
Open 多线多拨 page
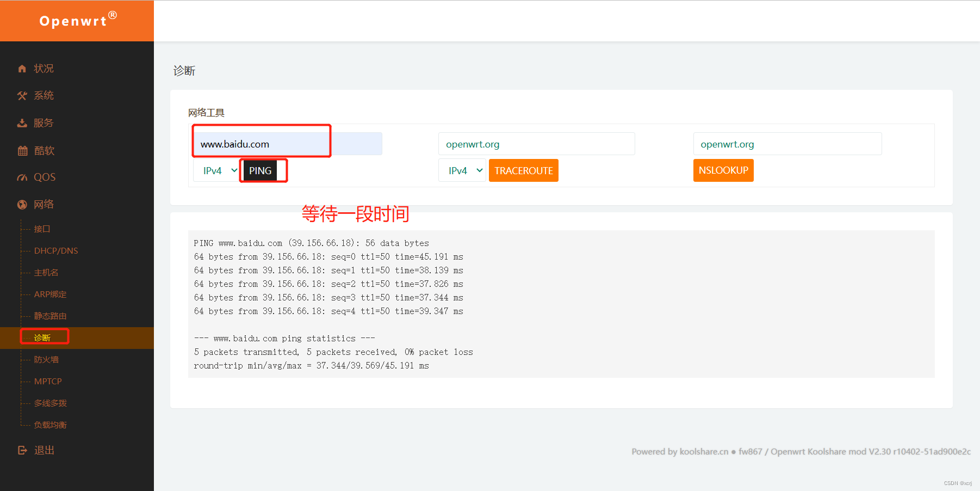click(x=51, y=403)
